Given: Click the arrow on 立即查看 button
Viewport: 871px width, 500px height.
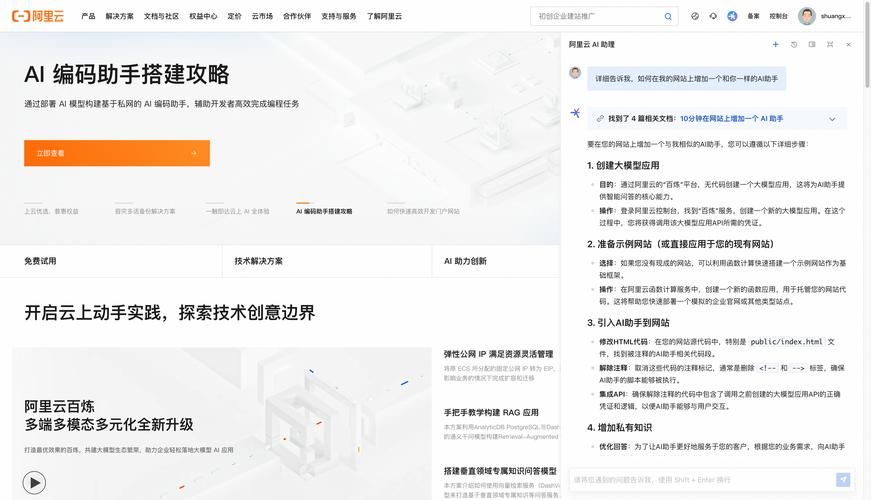Looking at the screenshot, I should coord(193,153).
